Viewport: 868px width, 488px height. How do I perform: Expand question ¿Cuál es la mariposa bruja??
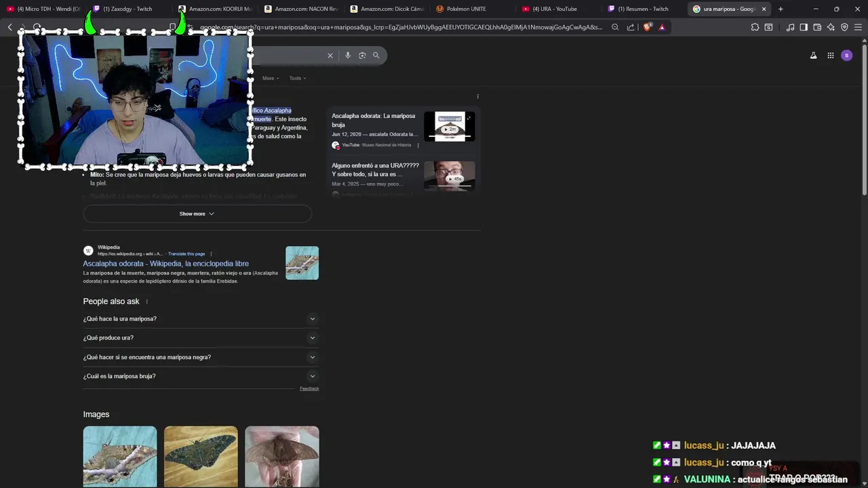201,376
